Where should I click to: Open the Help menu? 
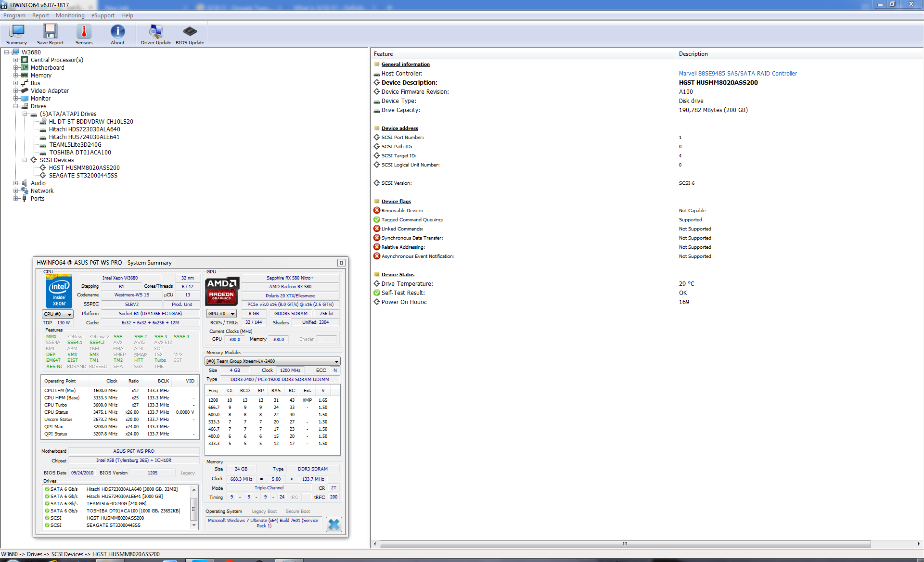click(127, 15)
